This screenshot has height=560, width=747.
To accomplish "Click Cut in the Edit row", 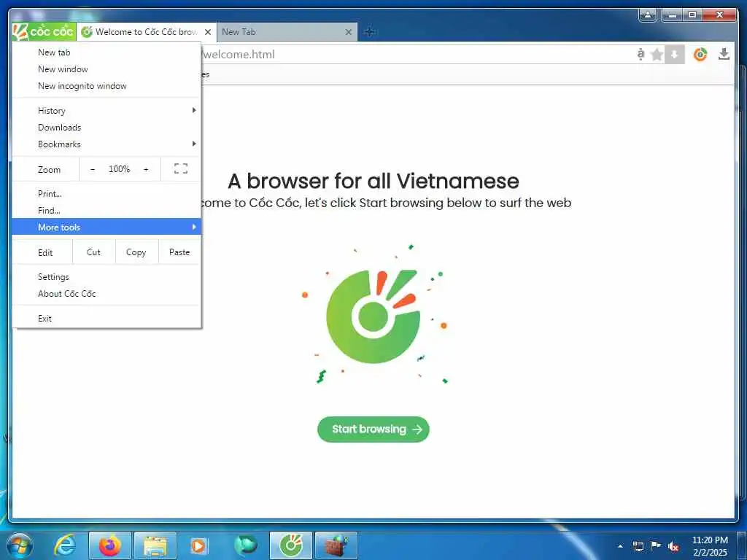I will tap(94, 252).
